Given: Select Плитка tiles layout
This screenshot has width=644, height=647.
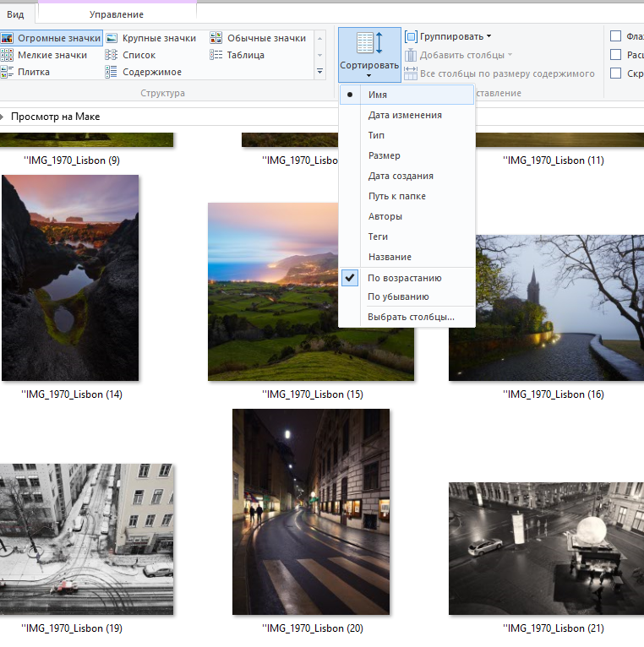Looking at the screenshot, I should pos(33,72).
